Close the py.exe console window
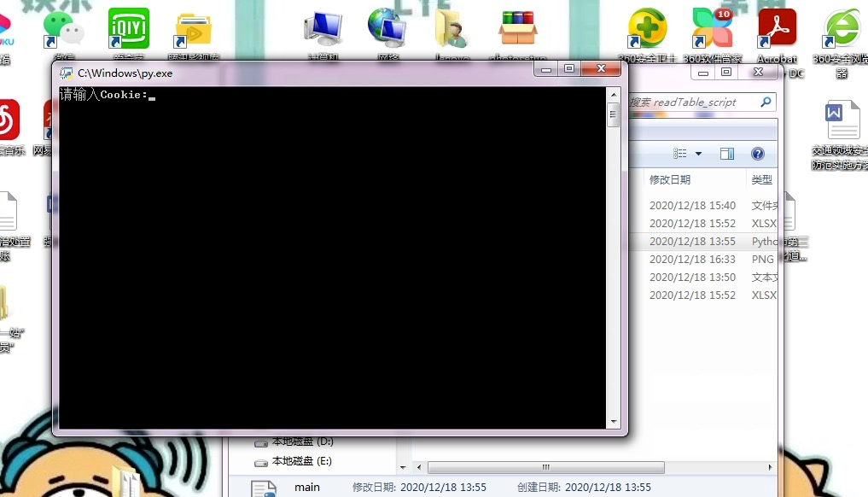 pos(601,68)
